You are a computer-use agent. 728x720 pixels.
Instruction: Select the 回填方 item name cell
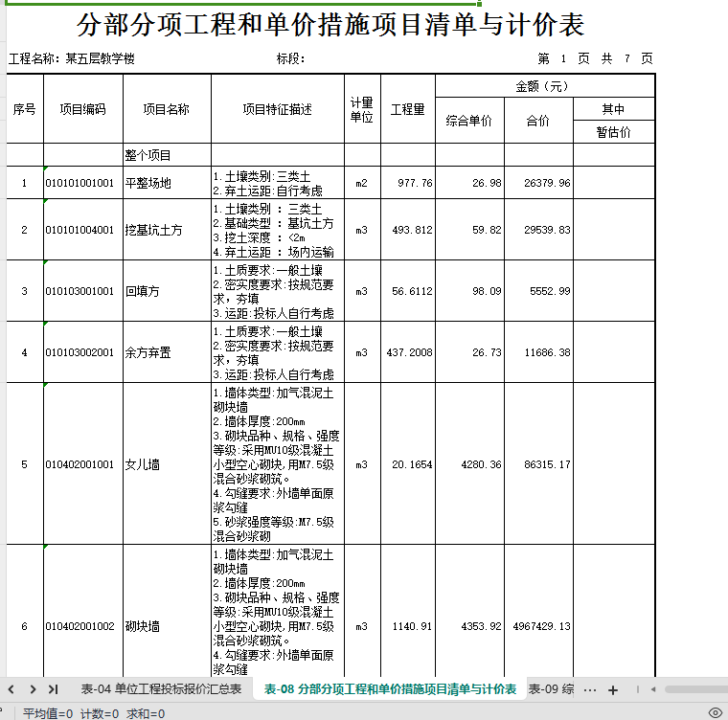(x=167, y=291)
